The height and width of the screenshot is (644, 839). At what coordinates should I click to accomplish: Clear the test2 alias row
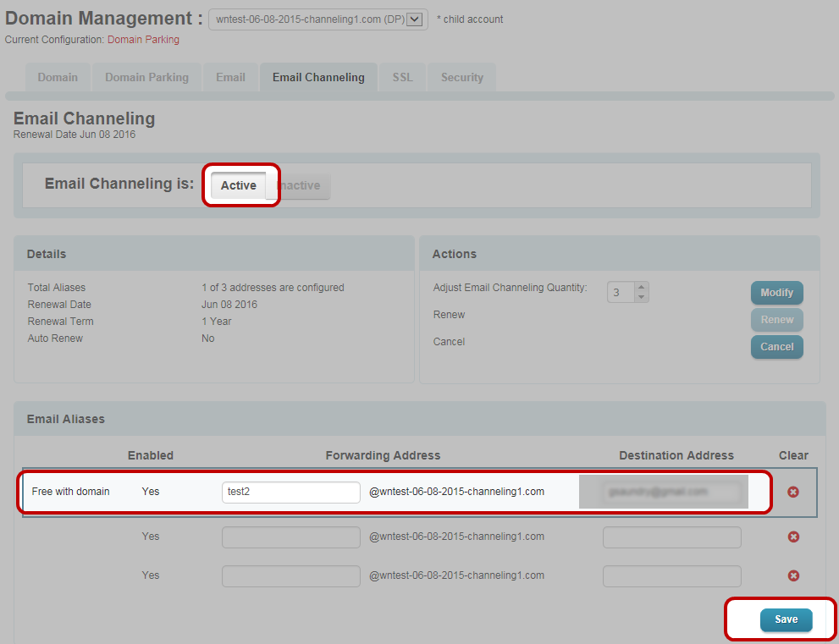(x=793, y=492)
